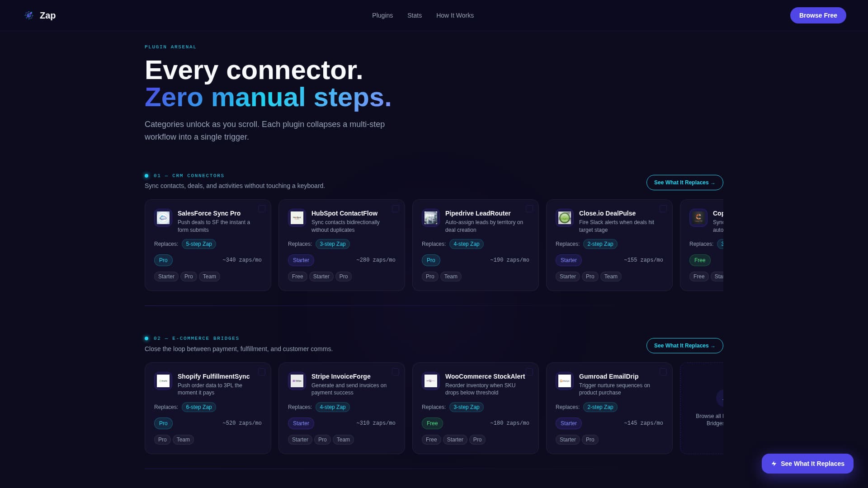Tick the HubSpot ContactFlow checkbox

(x=396, y=209)
